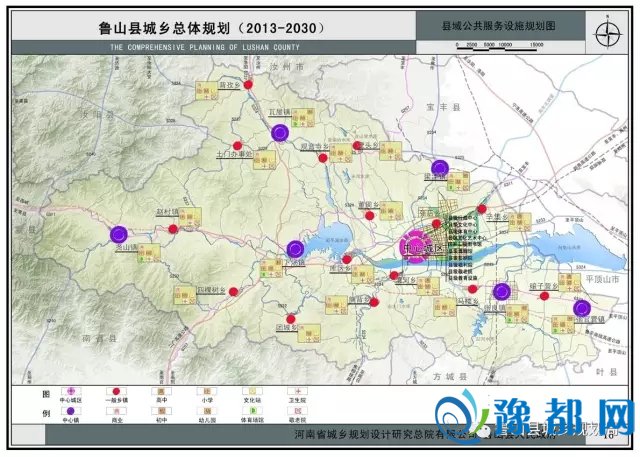Click the red dot at 四棵树乡
Viewport: 640px width, 457px height.
pos(234,293)
